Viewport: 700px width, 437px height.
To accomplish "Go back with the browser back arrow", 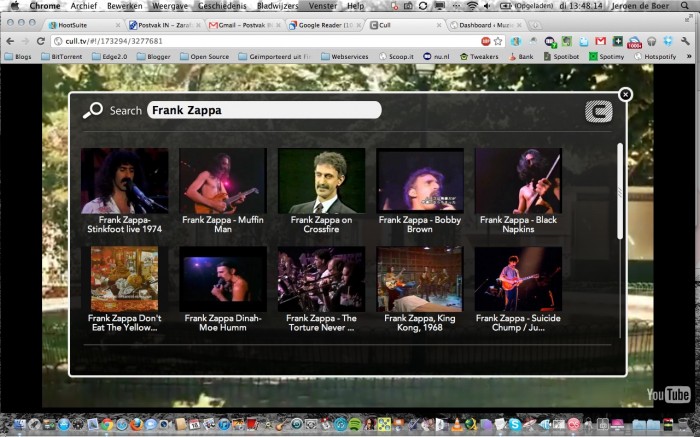I will click(10, 41).
